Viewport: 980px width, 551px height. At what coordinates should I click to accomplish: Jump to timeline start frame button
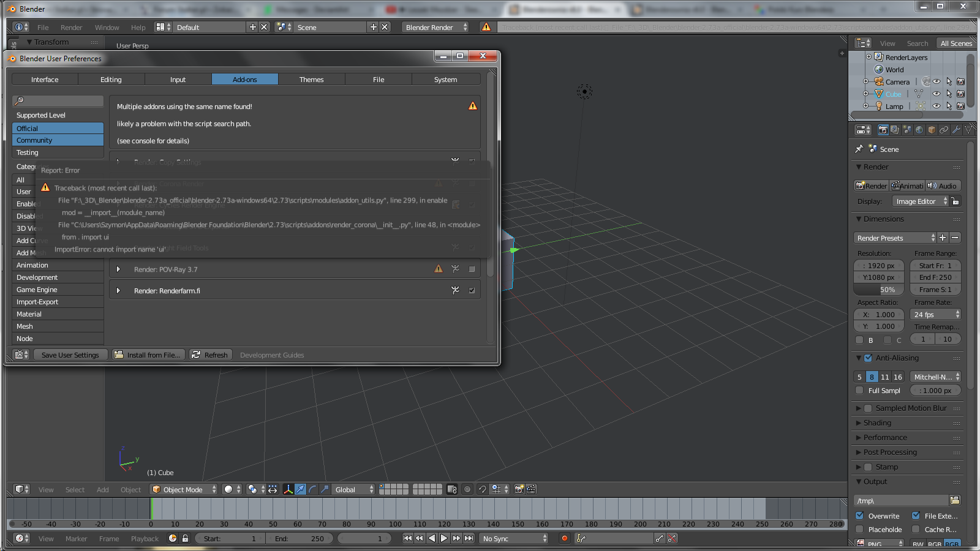tap(407, 538)
